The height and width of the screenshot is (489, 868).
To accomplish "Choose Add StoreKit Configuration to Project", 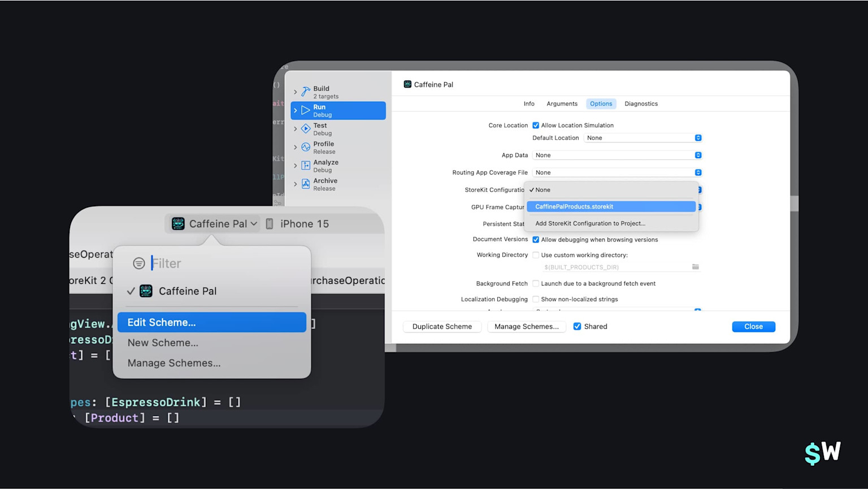I will (x=611, y=223).
